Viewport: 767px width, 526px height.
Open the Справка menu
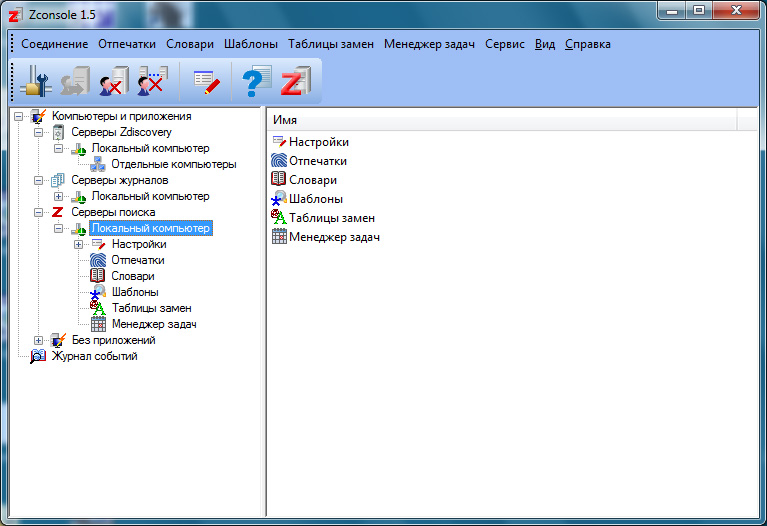(x=588, y=44)
